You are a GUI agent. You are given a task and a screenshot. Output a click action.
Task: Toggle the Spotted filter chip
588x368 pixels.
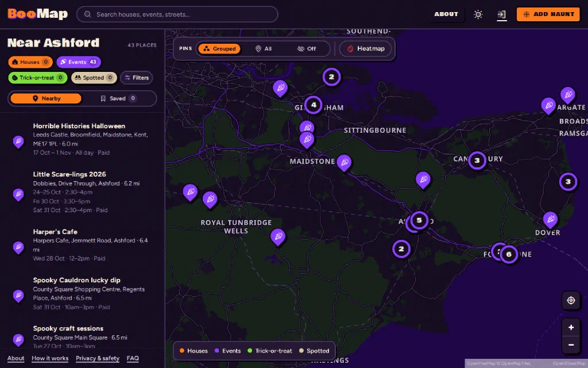[94, 78]
